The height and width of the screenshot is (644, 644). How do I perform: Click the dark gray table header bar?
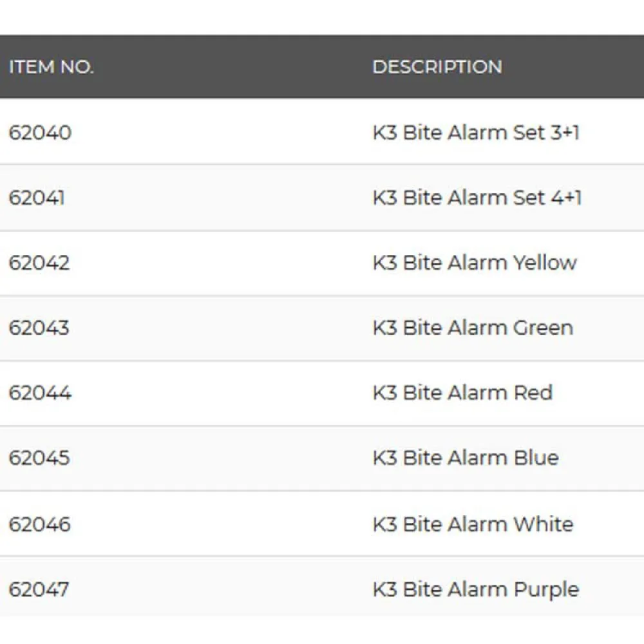tap(232, 67)
